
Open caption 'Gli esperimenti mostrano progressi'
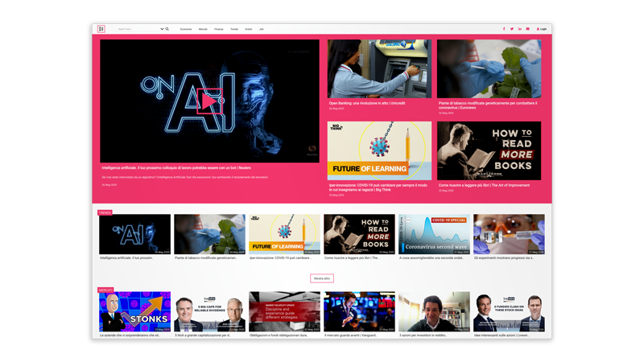(504, 258)
